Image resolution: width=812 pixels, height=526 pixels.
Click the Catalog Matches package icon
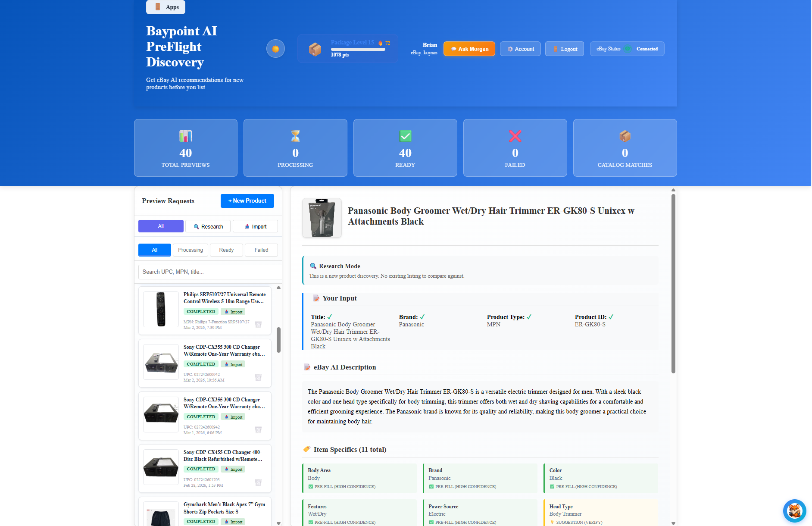(625, 136)
